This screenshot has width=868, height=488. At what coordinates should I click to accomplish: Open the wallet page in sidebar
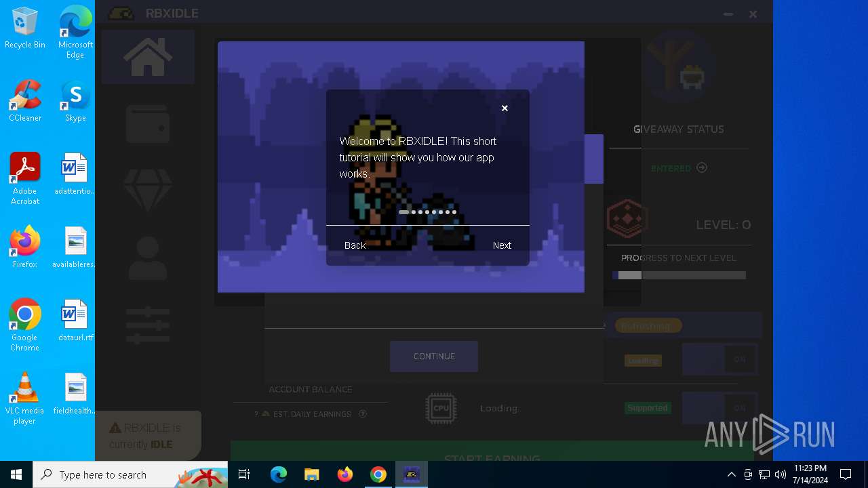pos(148,123)
